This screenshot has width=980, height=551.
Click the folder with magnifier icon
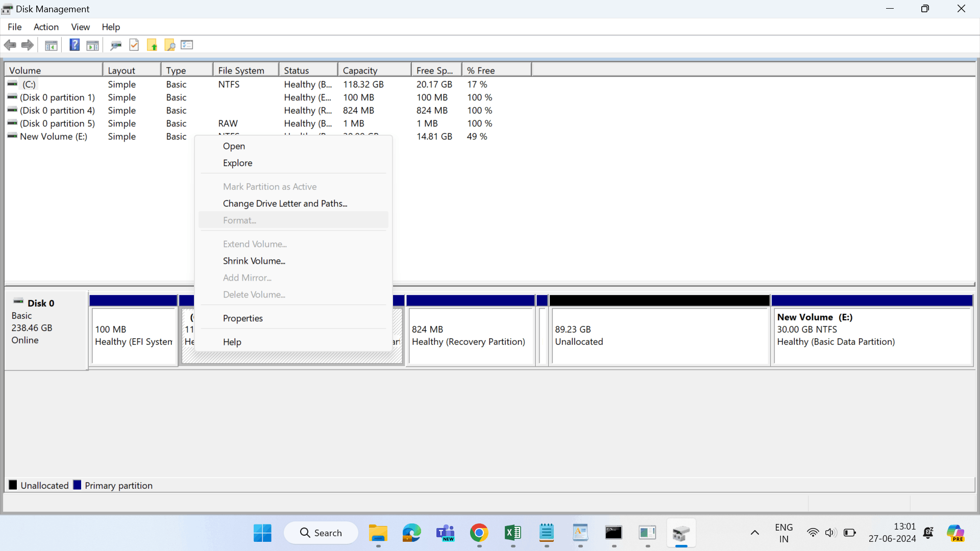tap(170, 45)
